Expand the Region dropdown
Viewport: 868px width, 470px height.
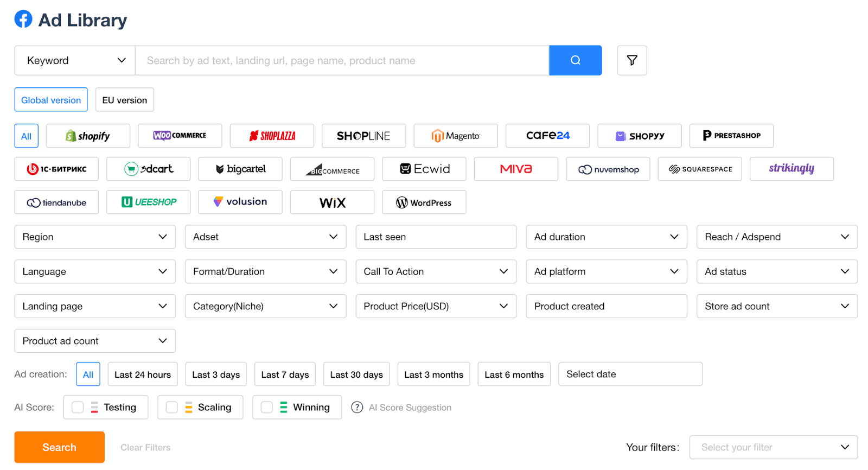pyautogui.click(x=95, y=237)
